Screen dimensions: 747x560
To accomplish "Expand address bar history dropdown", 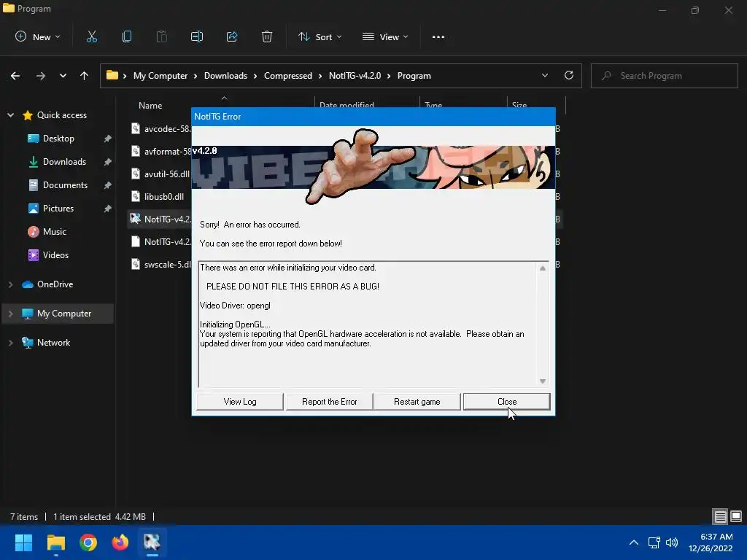I will click(x=545, y=75).
